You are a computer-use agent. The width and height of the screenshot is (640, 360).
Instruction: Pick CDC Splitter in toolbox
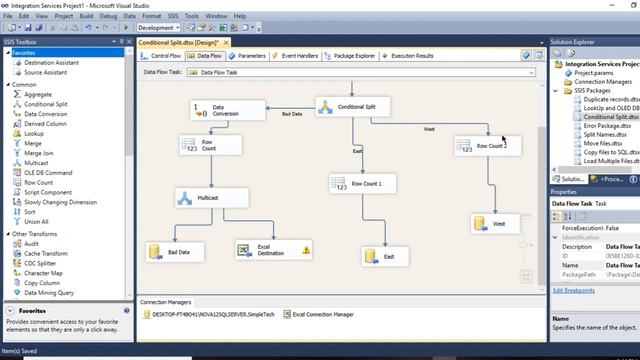[40, 263]
